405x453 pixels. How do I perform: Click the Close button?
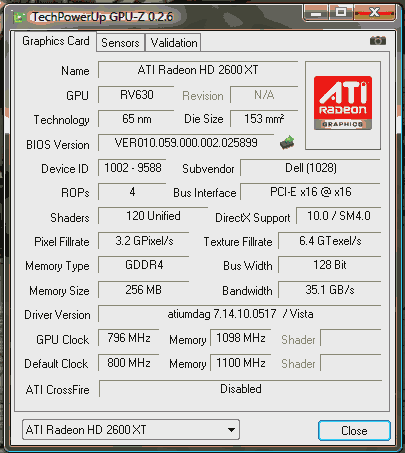click(354, 431)
